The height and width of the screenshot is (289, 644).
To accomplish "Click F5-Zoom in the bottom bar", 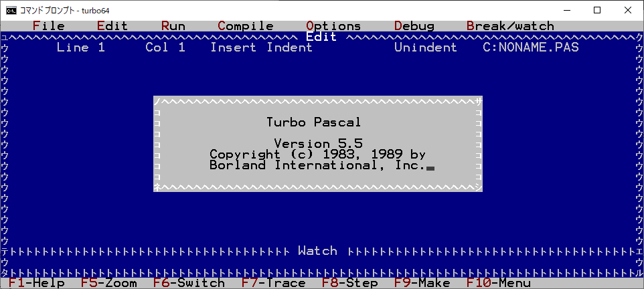I will pos(109,283).
